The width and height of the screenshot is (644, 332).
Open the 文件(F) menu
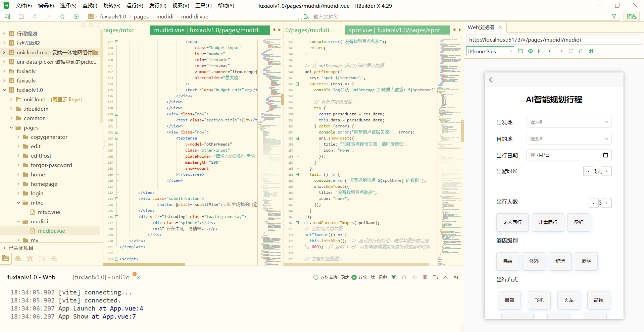[24, 6]
